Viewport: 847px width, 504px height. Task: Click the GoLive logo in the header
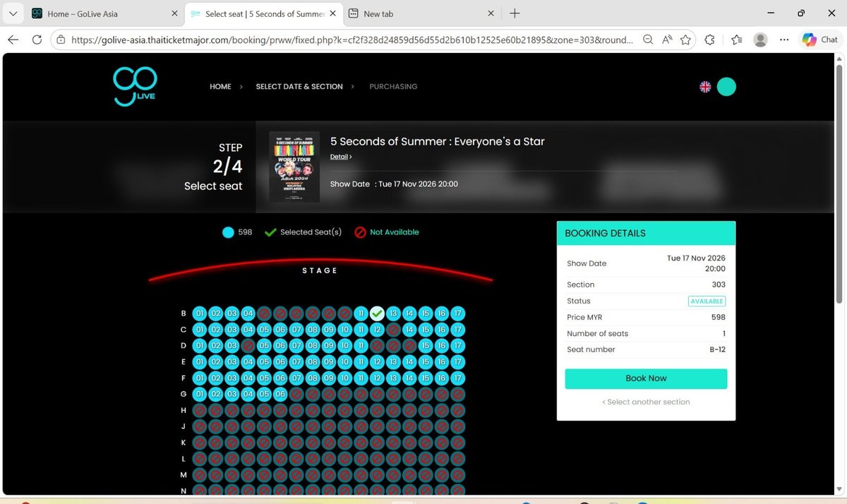(135, 87)
